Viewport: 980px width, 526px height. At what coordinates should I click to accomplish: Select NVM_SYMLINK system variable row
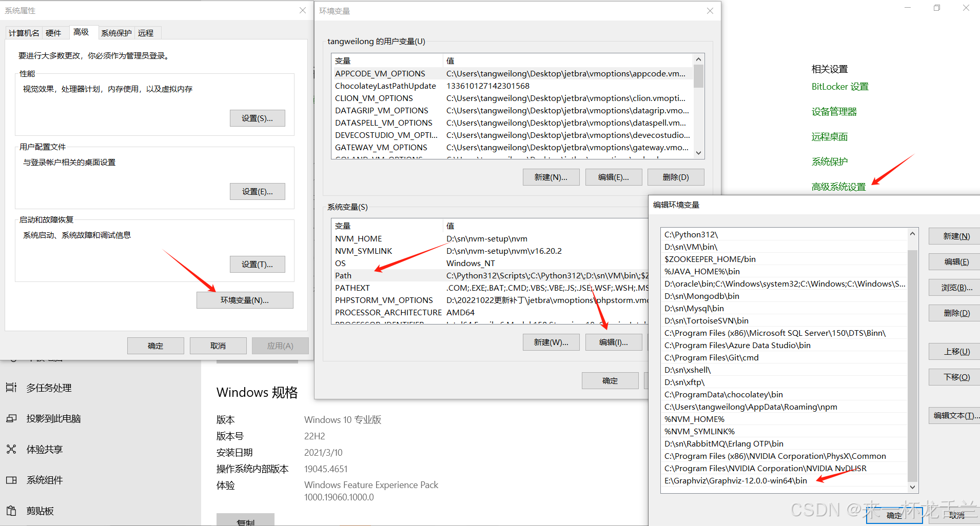(x=491, y=251)
